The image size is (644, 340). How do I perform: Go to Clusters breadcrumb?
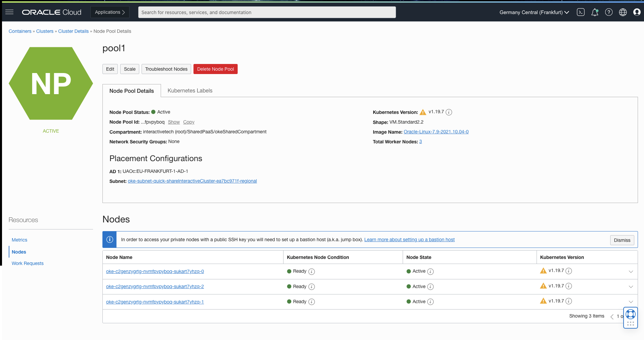pyautogui.click(x=45, y=31)
